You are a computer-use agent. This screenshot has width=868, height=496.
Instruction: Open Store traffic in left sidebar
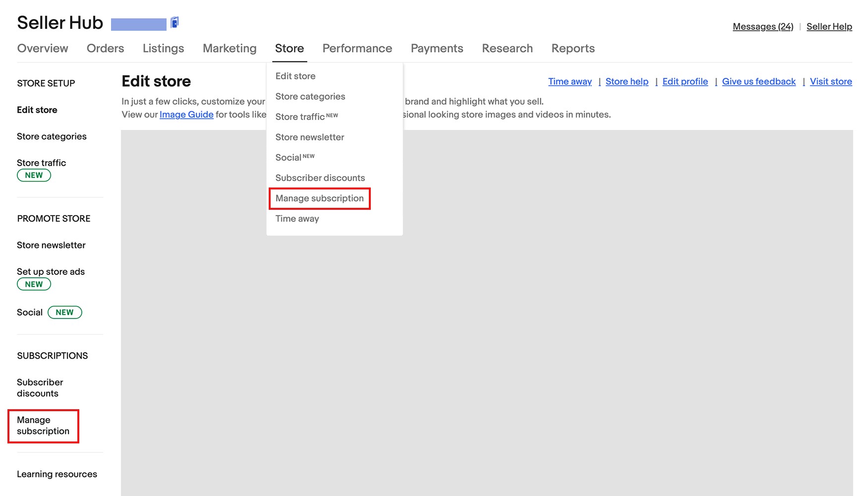[x=41, y=163]
